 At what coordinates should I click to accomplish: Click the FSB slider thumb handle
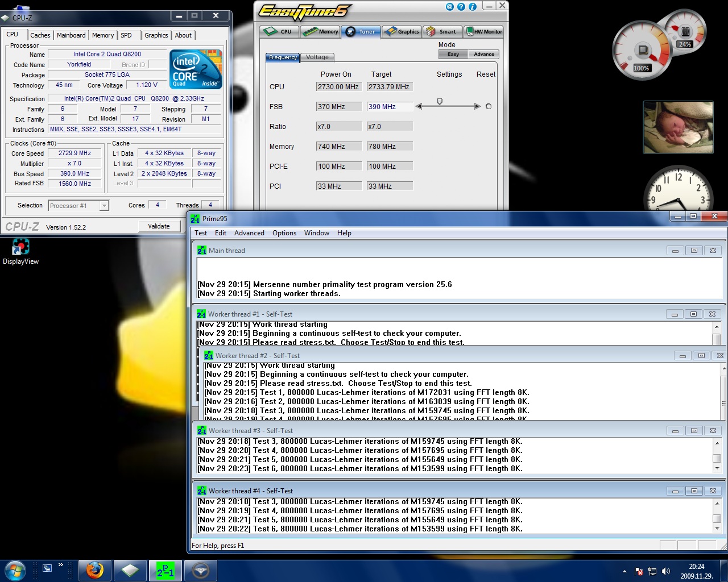pos(440,102)
